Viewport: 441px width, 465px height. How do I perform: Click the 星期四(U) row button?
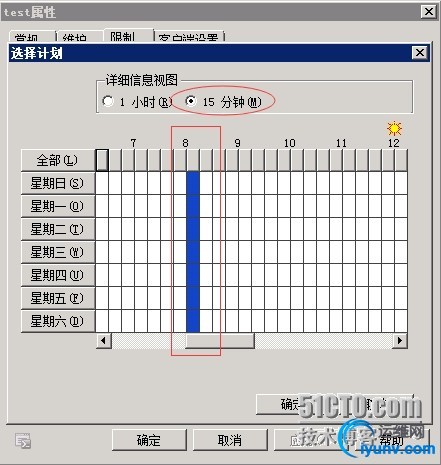(58, 275)
